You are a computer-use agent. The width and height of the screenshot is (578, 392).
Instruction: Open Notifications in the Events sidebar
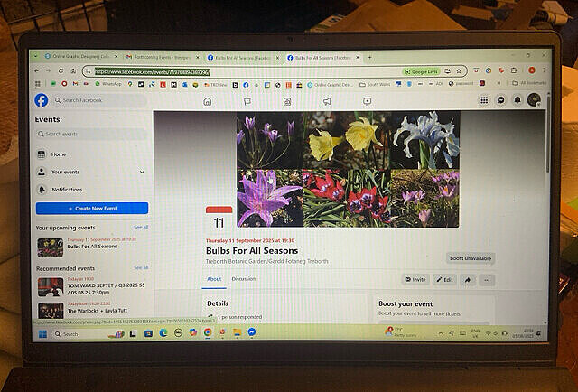pos(92,190)
